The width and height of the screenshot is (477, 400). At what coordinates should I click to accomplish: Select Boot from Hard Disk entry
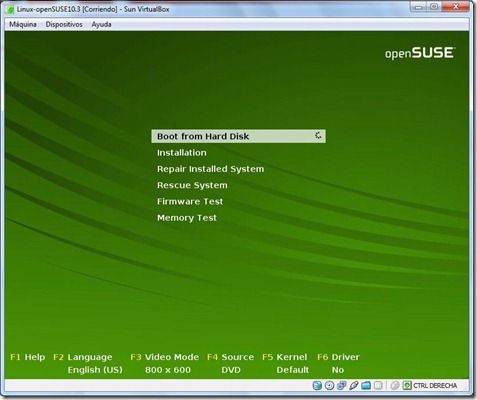pos(238,136)
